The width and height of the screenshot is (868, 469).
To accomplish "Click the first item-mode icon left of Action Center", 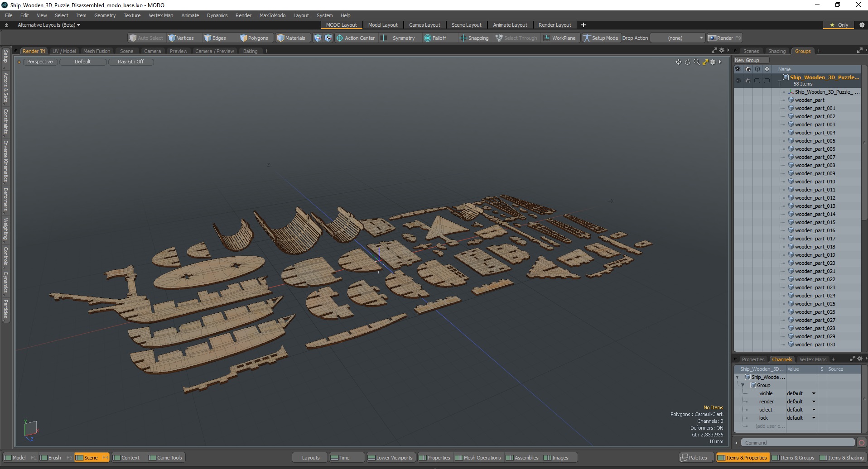I will click(x=318, y=38).
